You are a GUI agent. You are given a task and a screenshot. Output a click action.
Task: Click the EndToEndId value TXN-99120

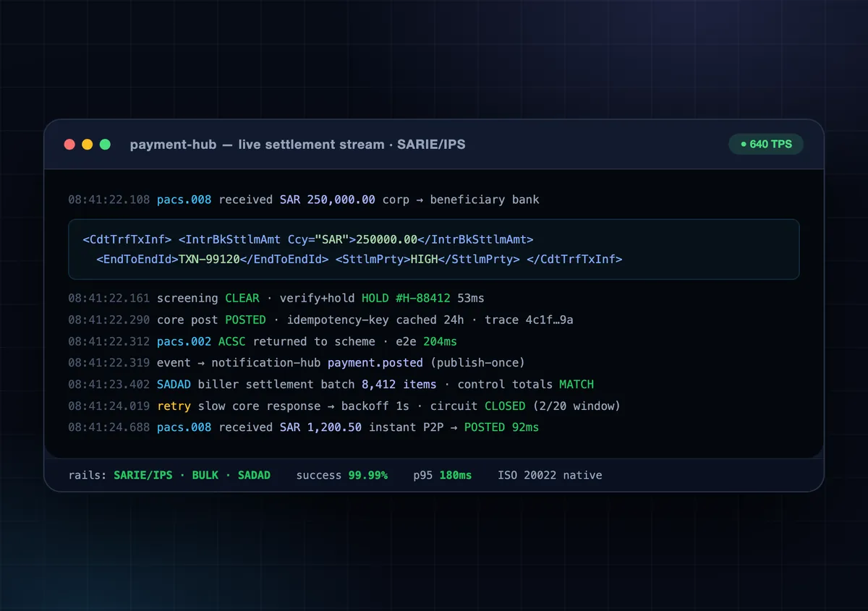click(209, 259)
